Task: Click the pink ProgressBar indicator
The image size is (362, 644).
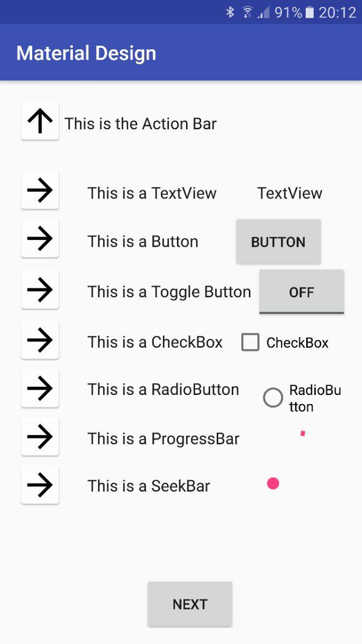Action: pyautogui.click(x=303, y=434)
